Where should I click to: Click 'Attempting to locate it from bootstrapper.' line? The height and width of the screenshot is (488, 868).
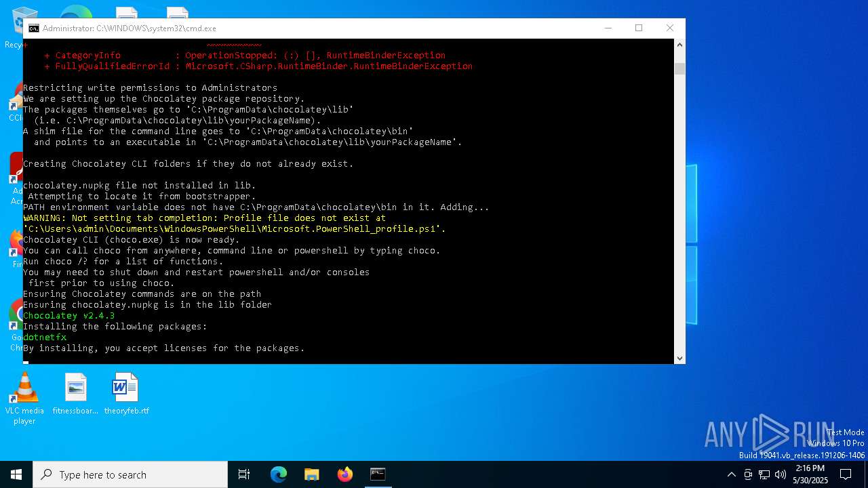[x=142, y=196]
